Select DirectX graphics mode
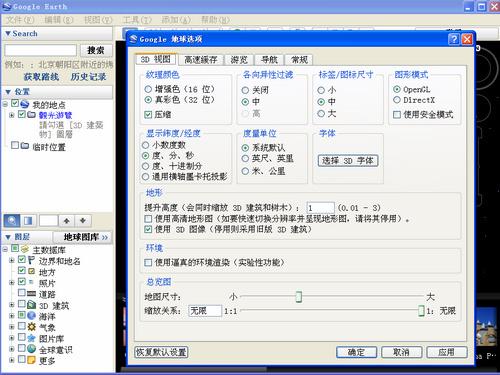 [x=397, y=100]
